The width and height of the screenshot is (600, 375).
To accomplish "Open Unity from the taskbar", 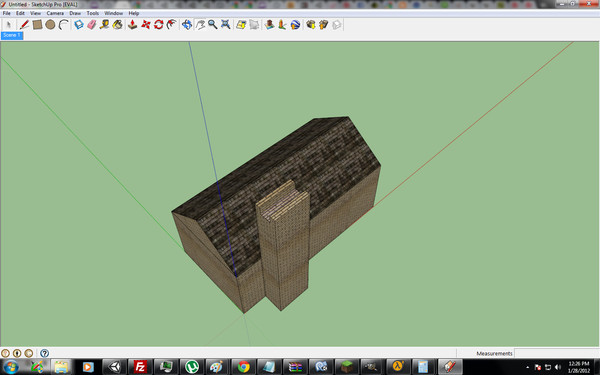I will (x=114, y=367).
